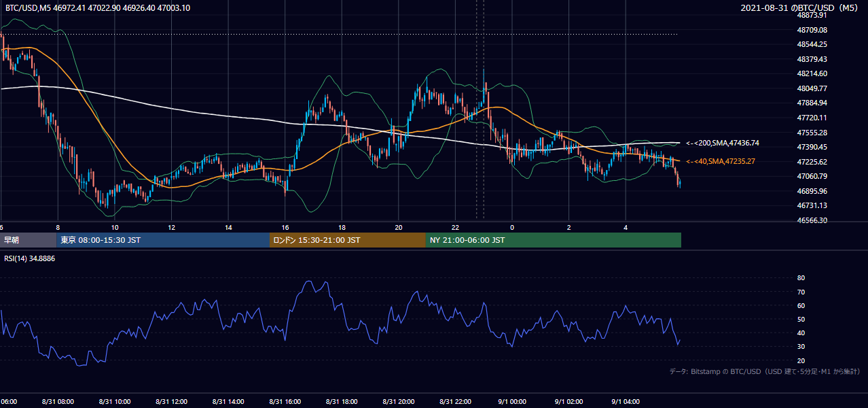Click hour tick 8 under price chart
868x408 pixels.
coord(58,227)
